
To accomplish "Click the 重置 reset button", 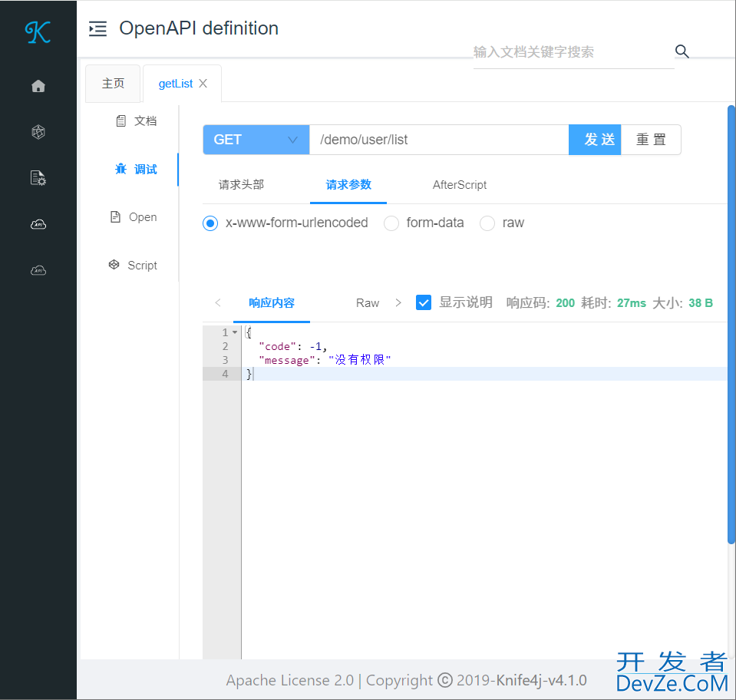I will click(x=651, y=140).
